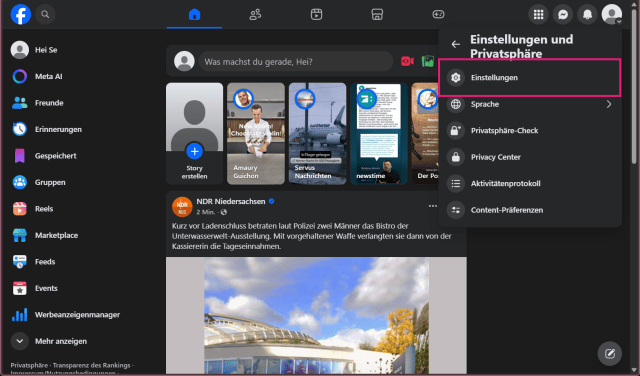
Task: Click the back arrow in settings panel
Action: [x=456, y=44]
